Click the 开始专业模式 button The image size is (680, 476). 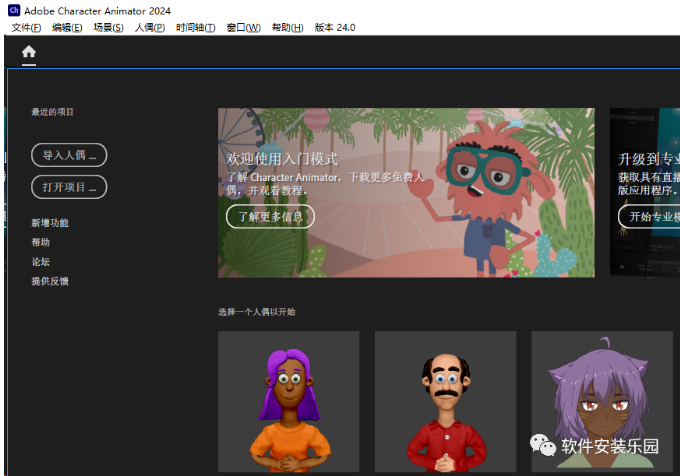[x=649, y=216]
